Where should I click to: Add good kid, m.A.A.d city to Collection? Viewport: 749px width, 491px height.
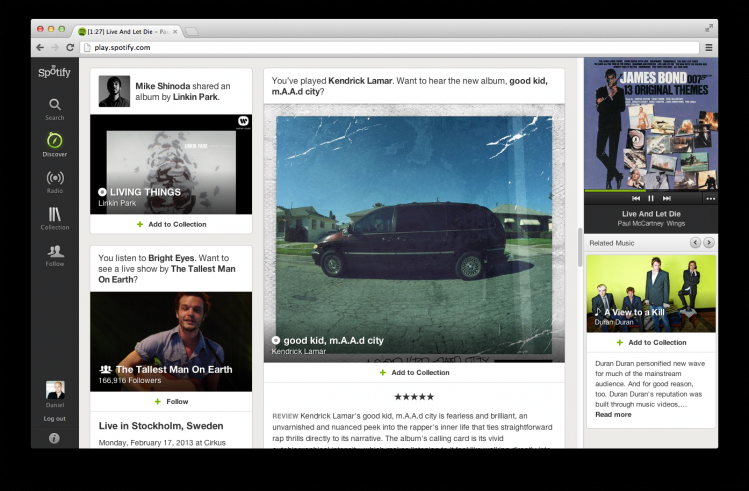414,373
